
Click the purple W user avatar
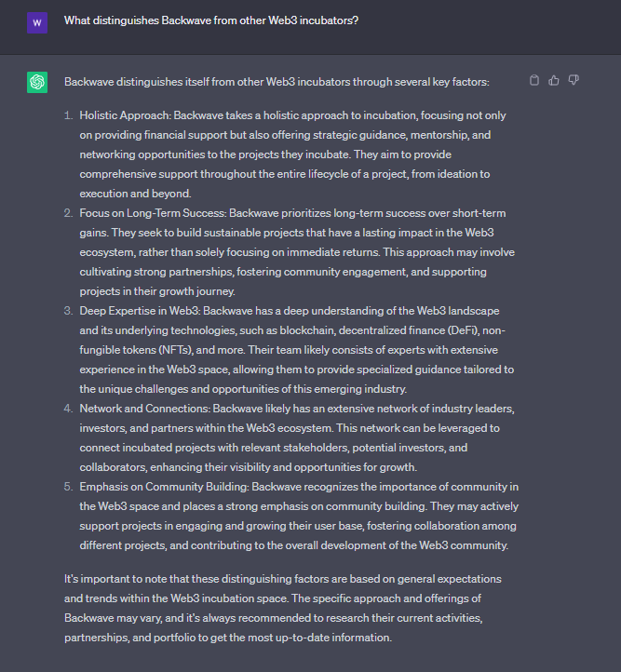[x=37, y=22]
